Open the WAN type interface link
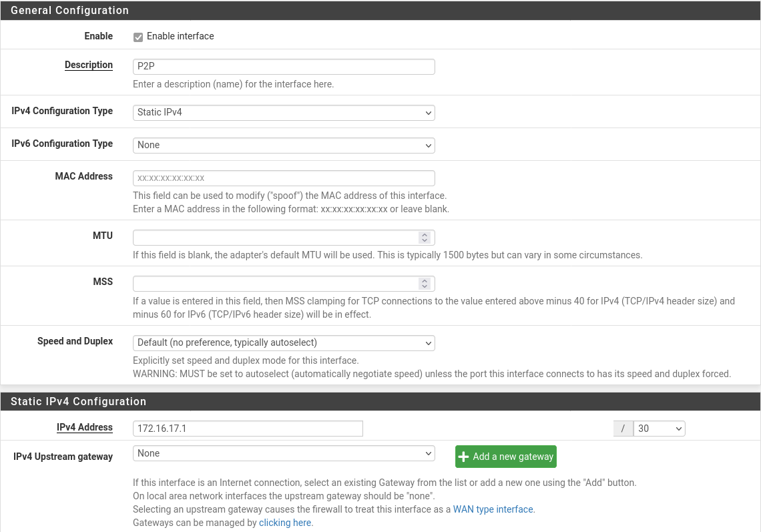Image resolution: width=761 pixels, height=532 pixels. click(x=493, y=509)
